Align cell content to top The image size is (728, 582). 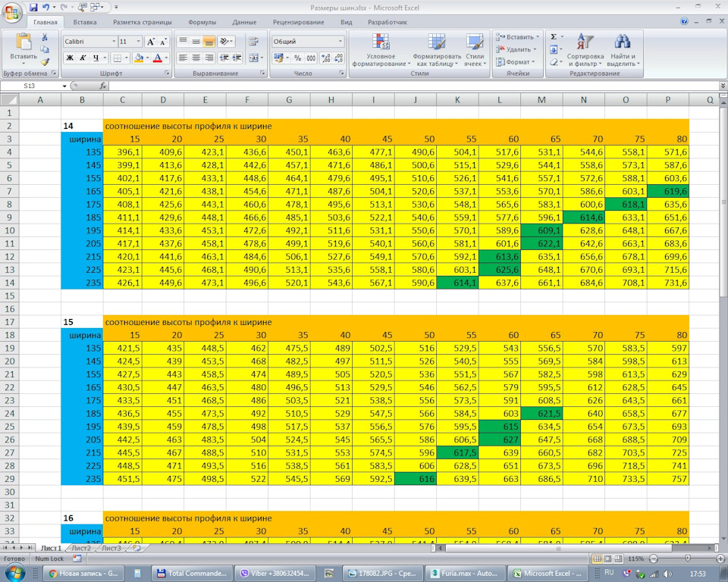(184, 42)
